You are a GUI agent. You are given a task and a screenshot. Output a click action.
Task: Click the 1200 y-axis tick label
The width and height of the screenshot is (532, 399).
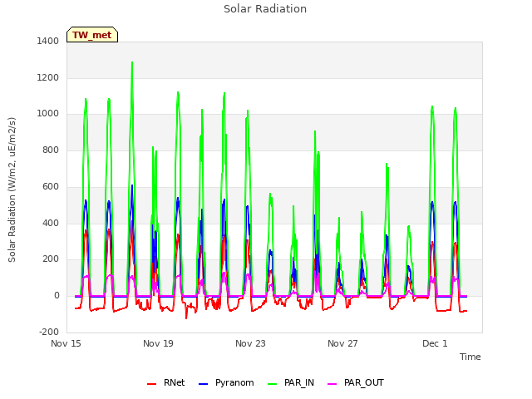pyautogui.click(x=48, y=77)
